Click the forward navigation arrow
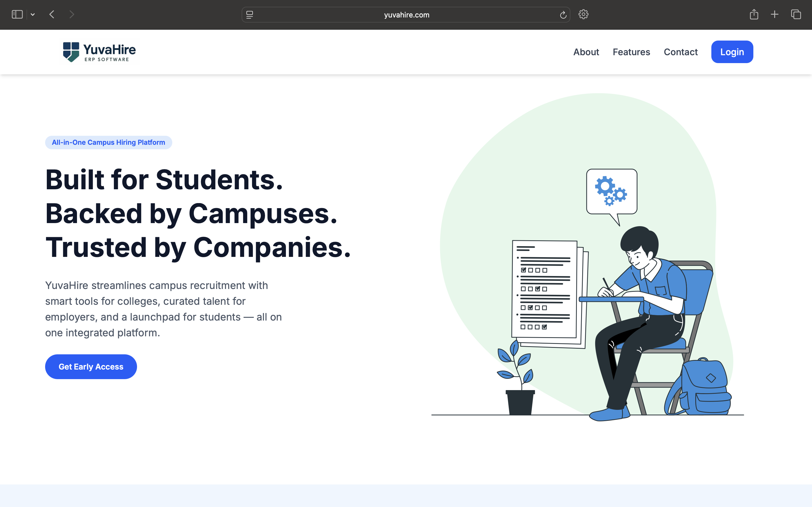Image resolution: width=812 pixels, height=507 pixels. 71,14
